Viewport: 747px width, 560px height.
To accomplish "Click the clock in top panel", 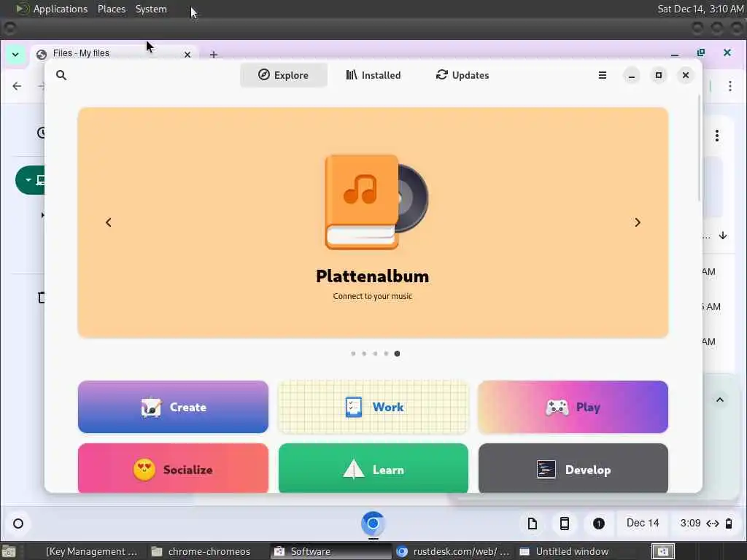I will click(700, 9).
